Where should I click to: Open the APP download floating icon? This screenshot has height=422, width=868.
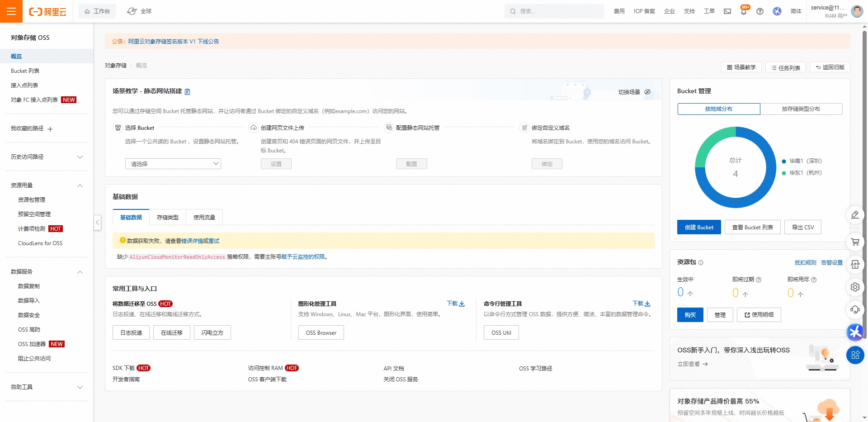[855, 265]
